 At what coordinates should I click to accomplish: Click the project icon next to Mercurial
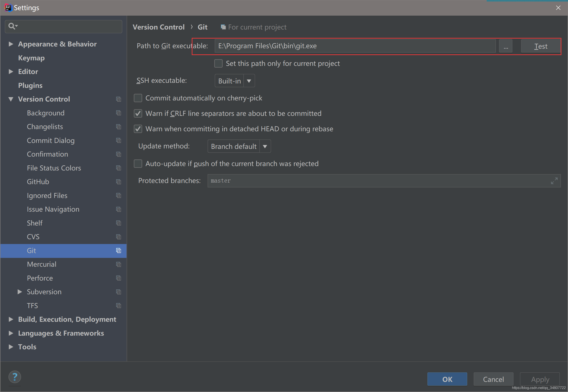point(118,264)
